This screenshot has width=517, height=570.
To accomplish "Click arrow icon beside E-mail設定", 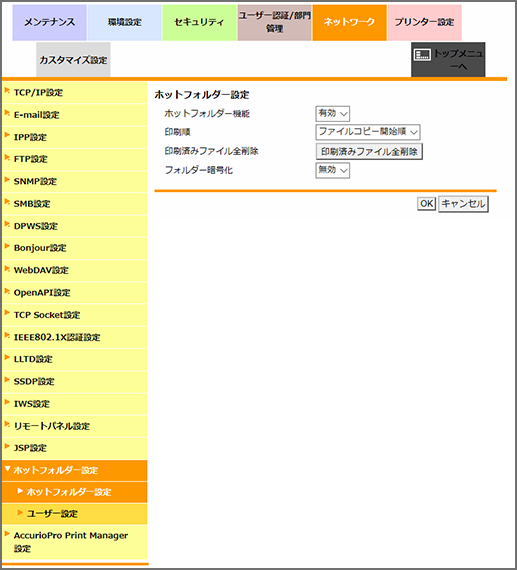I will 7,113.
